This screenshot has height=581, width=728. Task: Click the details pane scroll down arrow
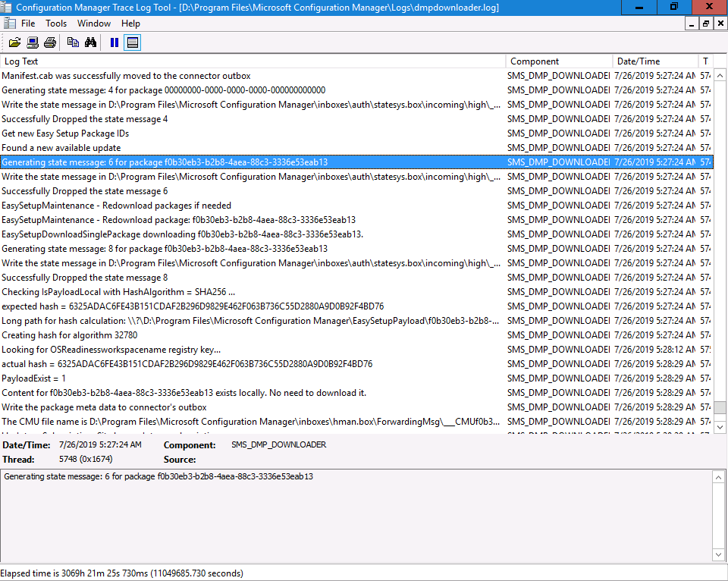point(718,554)
